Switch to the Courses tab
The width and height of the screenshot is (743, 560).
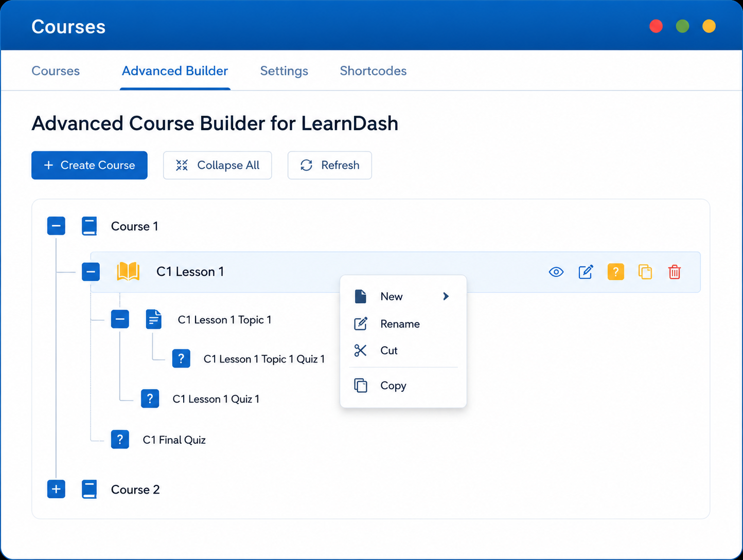pyautogui.click(x=56, y=71)
